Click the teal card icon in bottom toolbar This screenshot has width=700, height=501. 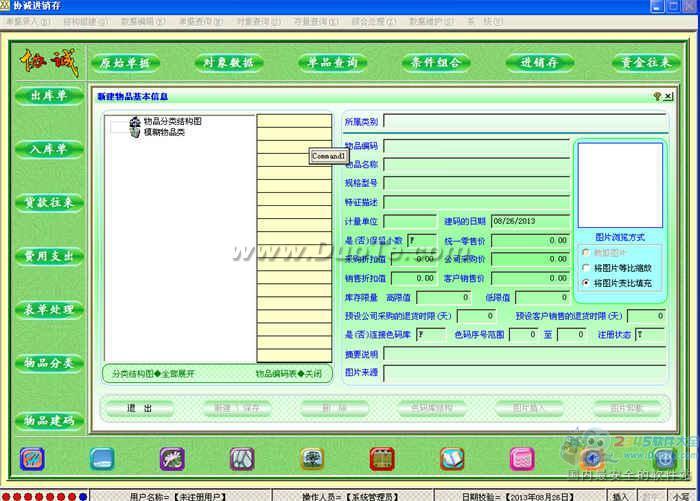[x=102, y=459]
